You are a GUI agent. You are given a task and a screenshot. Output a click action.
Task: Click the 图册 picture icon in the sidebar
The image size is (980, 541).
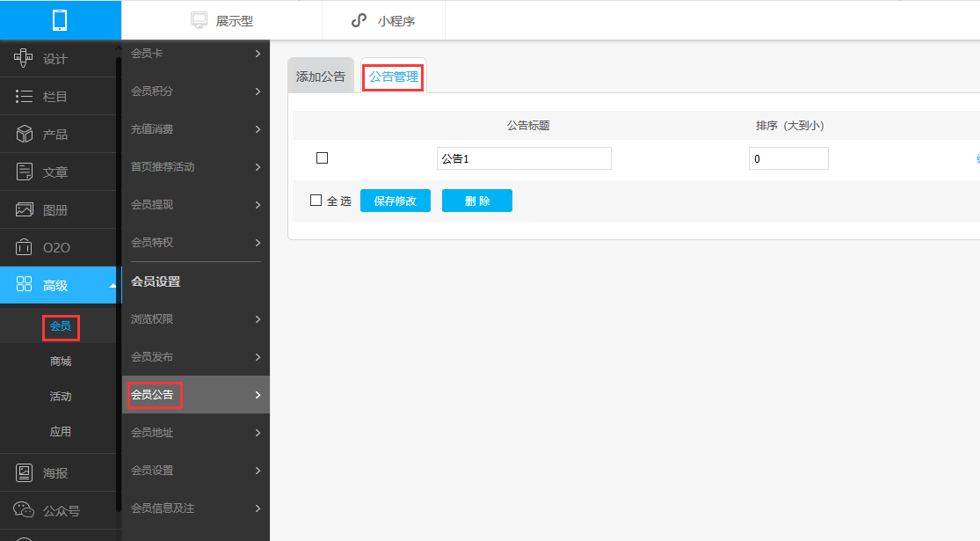coord(24,209)
